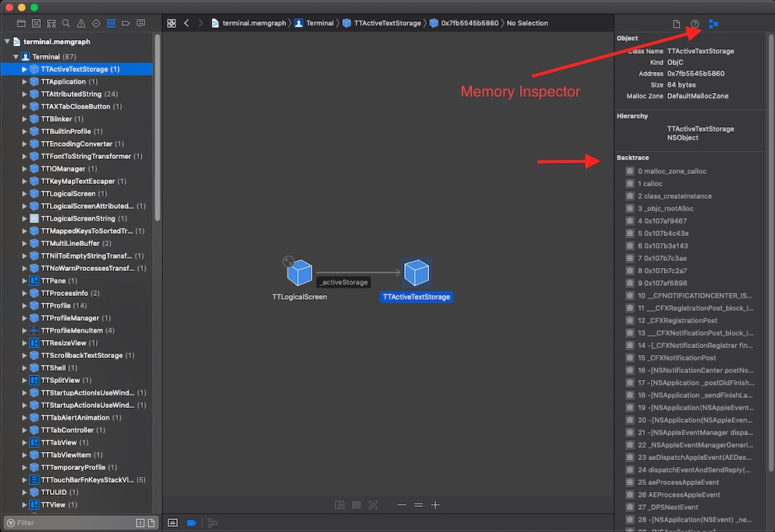This screenshot has width=775, height=532.
Task: Select the File inspector icon
Action: point(677,23)
